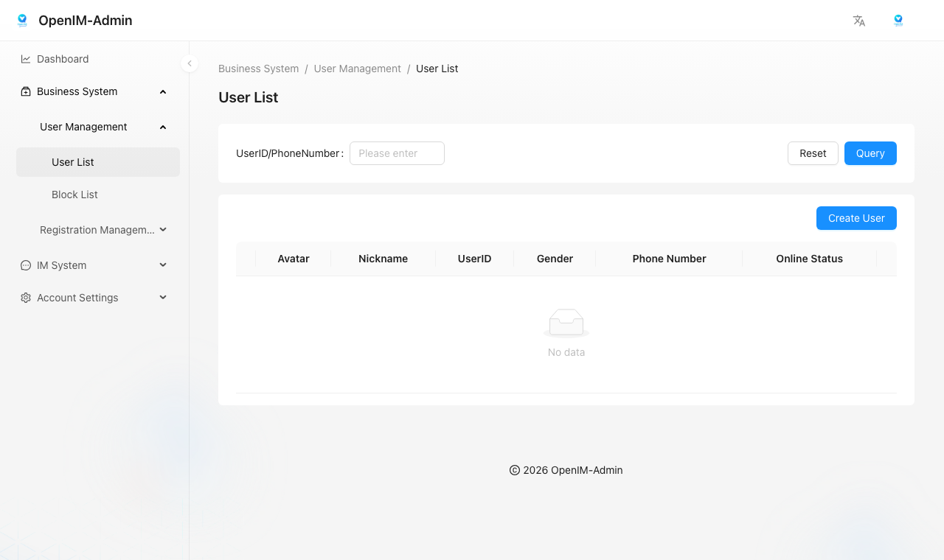The height and width of the screenshot is (560, 944).
Task: Click the Dashboard chart icon
Action: pos(26,59)
